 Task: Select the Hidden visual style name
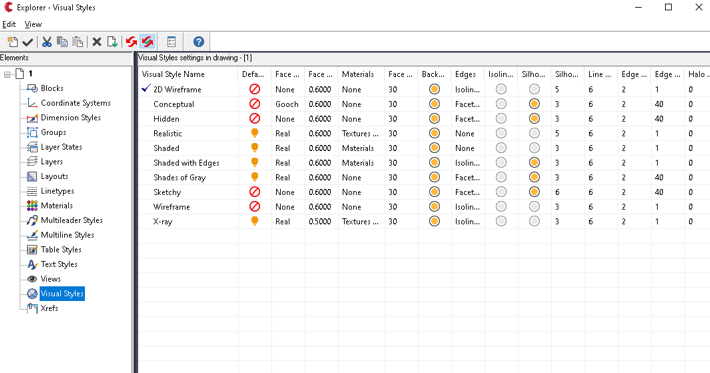click(x=166, y=119)
